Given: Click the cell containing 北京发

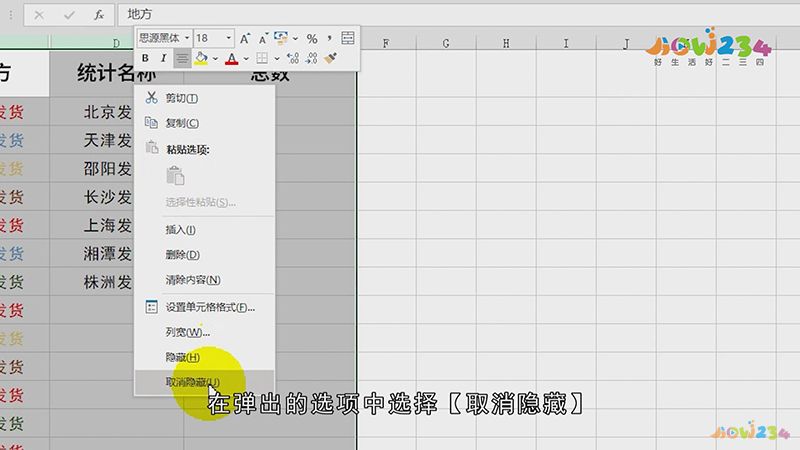Looking at the screenshot, I should 108,112.
